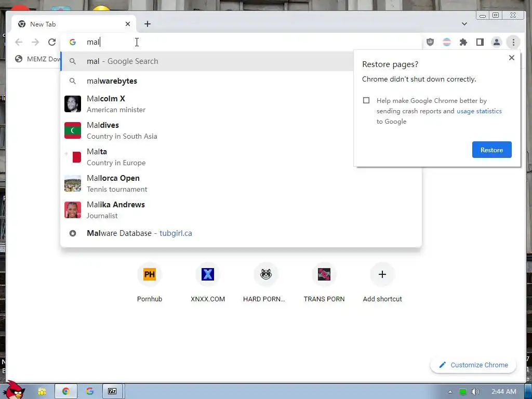Open the XNXX.COM shortcut tile
The width and height of the screenshot is (532, 399).
point(208,283)
